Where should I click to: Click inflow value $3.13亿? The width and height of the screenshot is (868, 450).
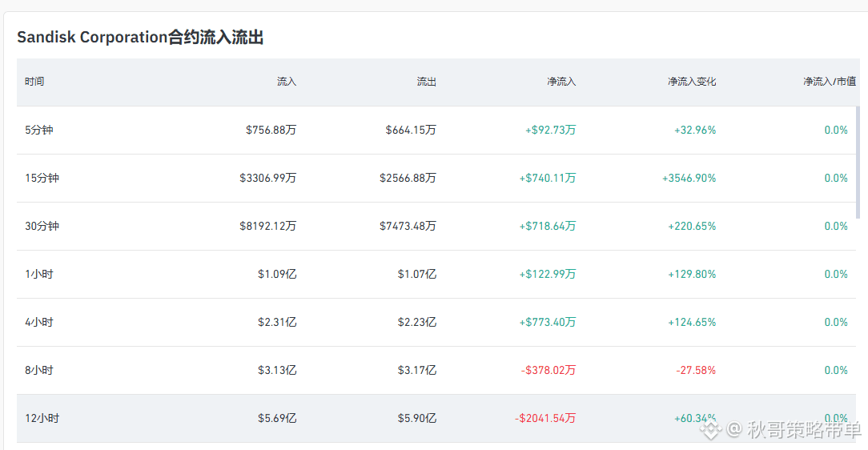point(277,371)
